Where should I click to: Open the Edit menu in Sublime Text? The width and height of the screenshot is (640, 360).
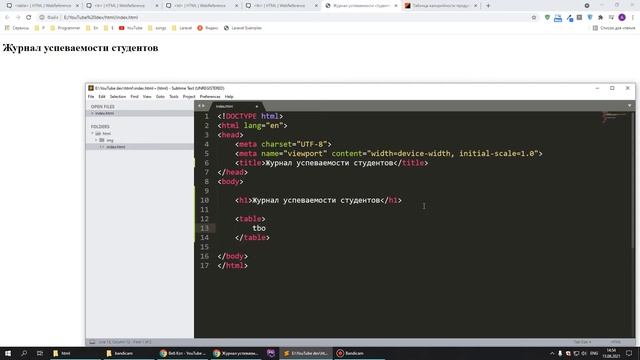[102, 97]
